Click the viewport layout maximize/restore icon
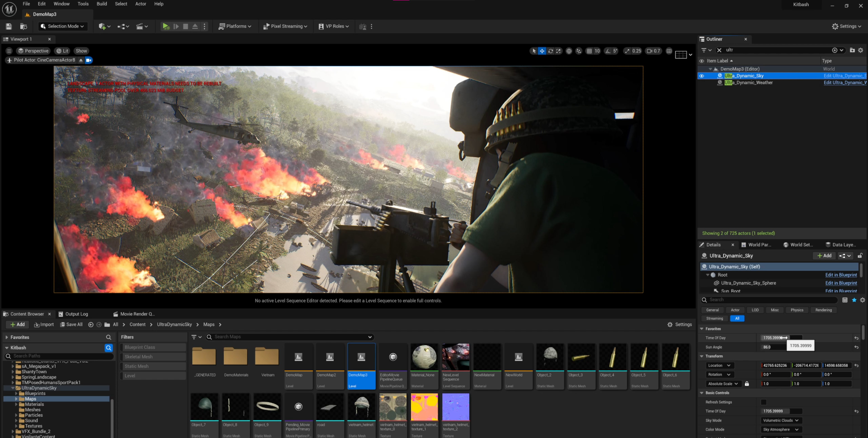Viewport: 868px width, 438px height. (x=669, y=51)
